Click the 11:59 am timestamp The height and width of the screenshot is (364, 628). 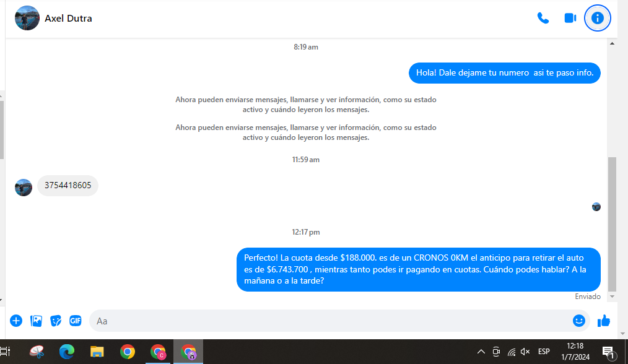(305, 159)
